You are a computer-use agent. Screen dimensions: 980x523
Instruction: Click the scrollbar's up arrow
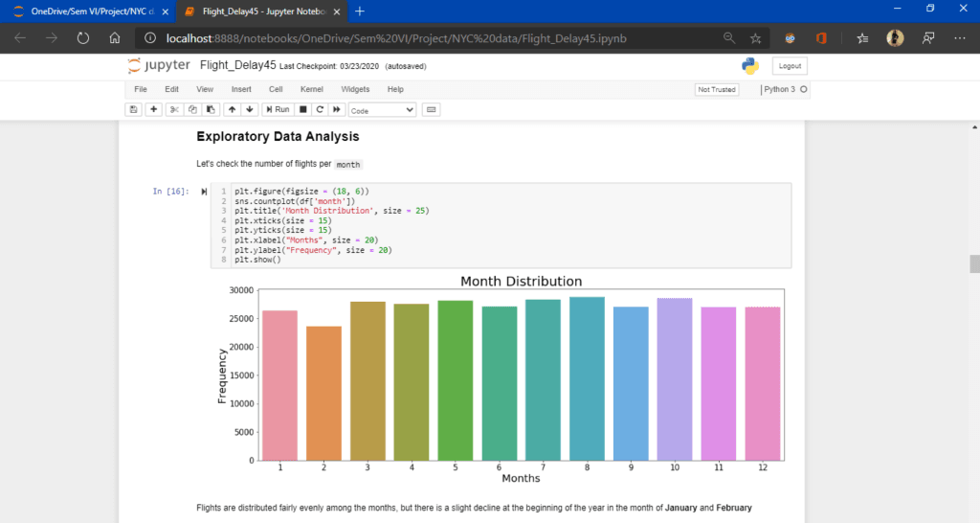tap(974, 127)
